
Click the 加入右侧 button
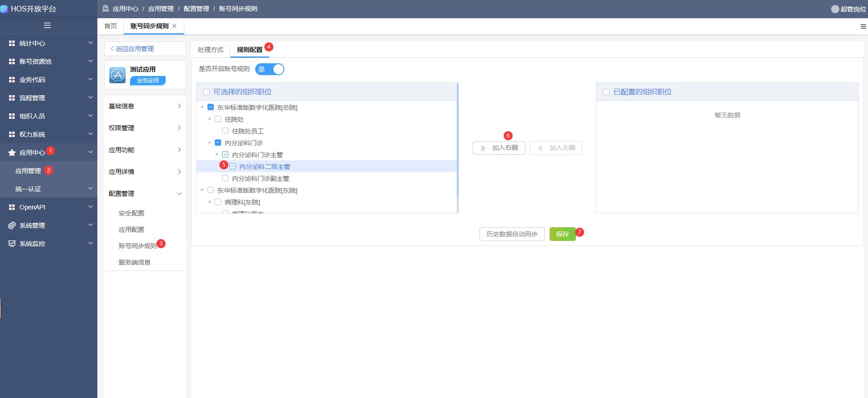[499, 148]
